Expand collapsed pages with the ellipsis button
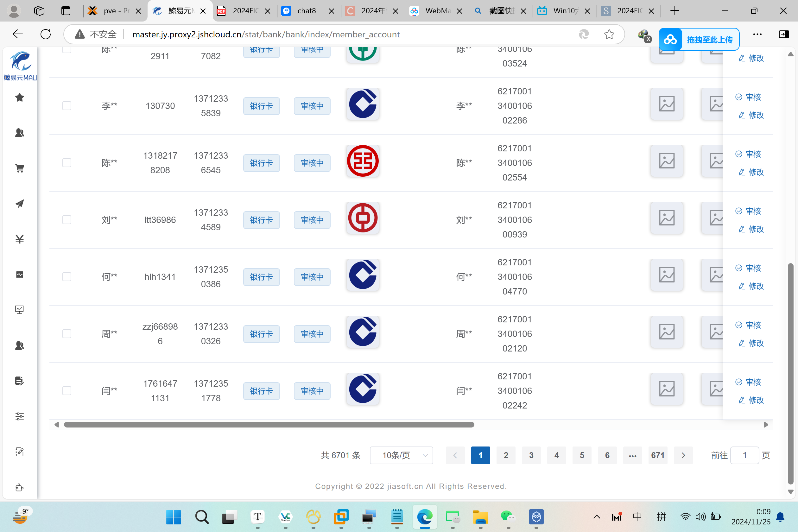 tap(632, 455)
